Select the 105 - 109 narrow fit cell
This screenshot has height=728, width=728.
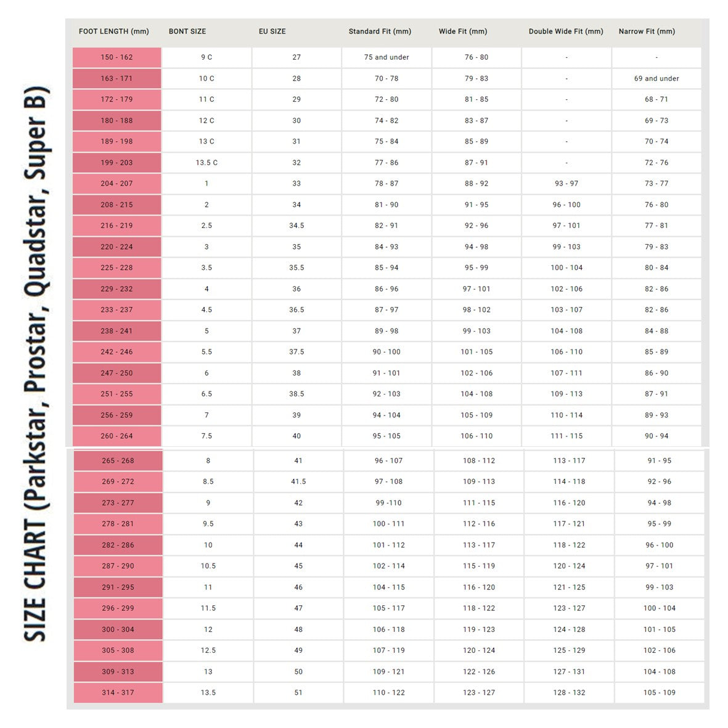[x=660, y=693]
